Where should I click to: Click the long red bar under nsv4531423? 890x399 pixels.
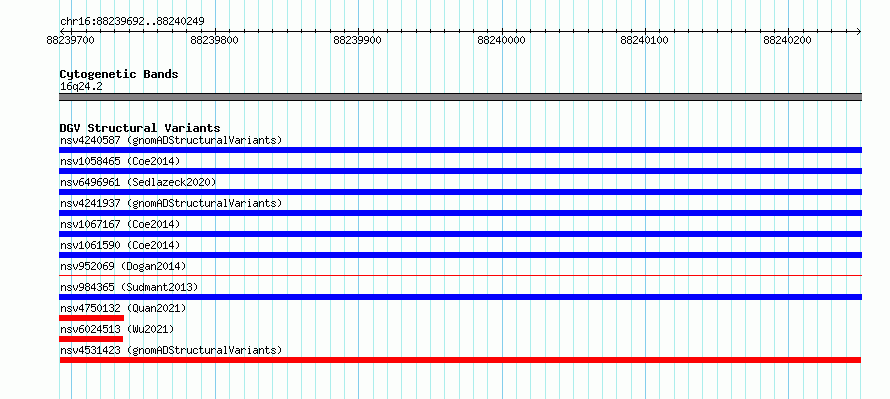click(460, 360)
